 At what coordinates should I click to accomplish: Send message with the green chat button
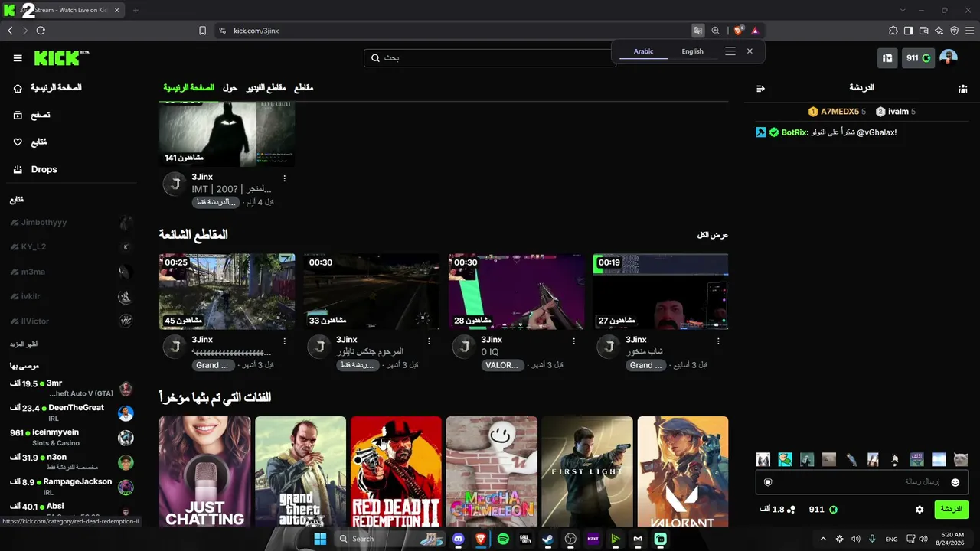951,510
